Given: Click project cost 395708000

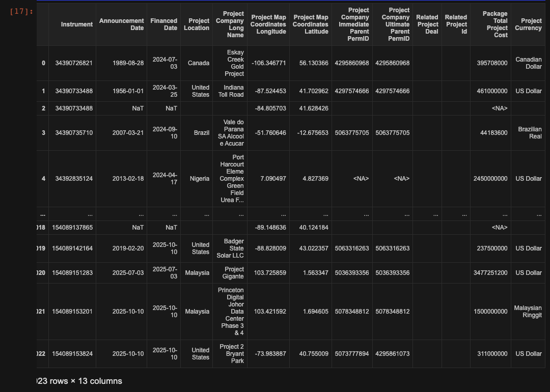Looking at the screenshot, I should pyautogui.click(x=492, y=63).
